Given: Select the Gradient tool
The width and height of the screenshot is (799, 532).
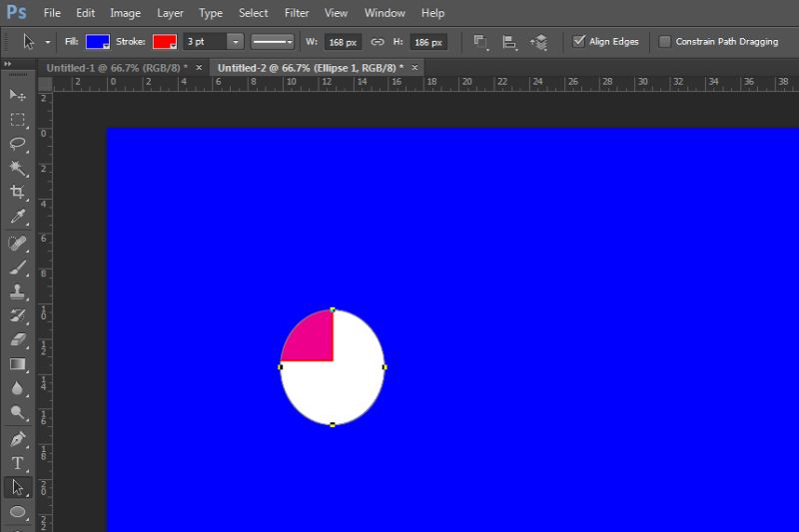Looking at the screenshot, I should click(17, 364).
